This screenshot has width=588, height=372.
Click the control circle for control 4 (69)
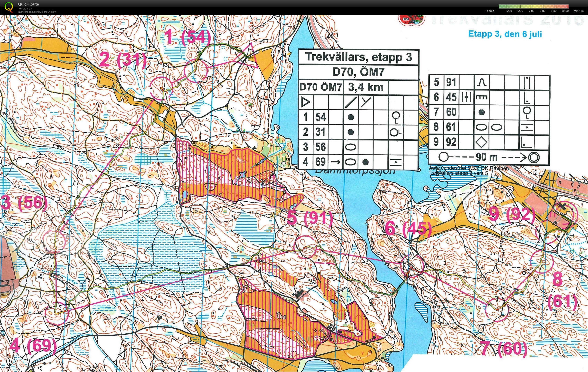click(57, 314)
